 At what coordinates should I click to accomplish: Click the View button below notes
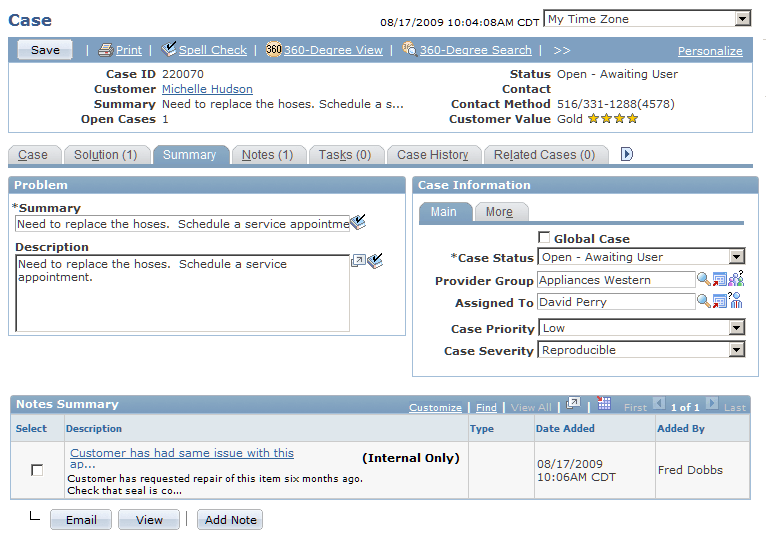149,520
